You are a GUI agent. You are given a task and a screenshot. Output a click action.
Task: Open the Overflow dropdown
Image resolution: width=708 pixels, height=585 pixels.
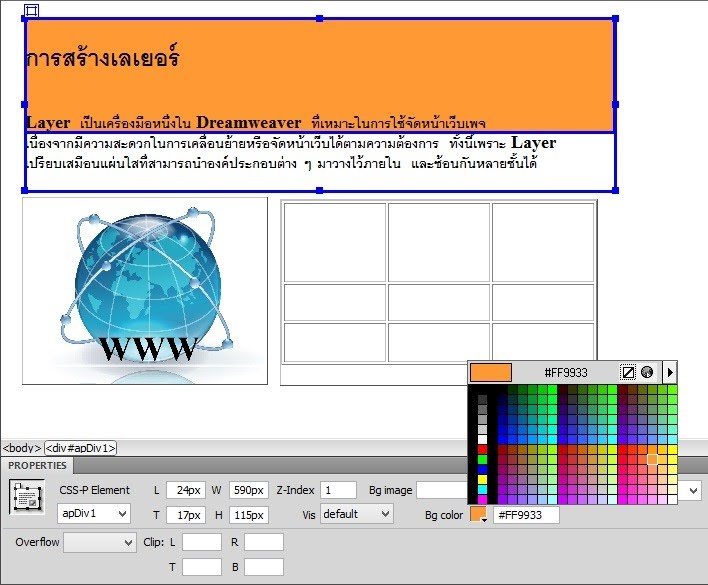[99, 542]
